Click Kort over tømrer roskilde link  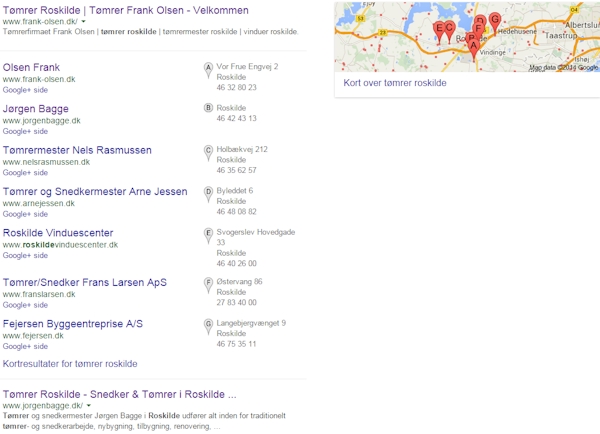(395, 83)
